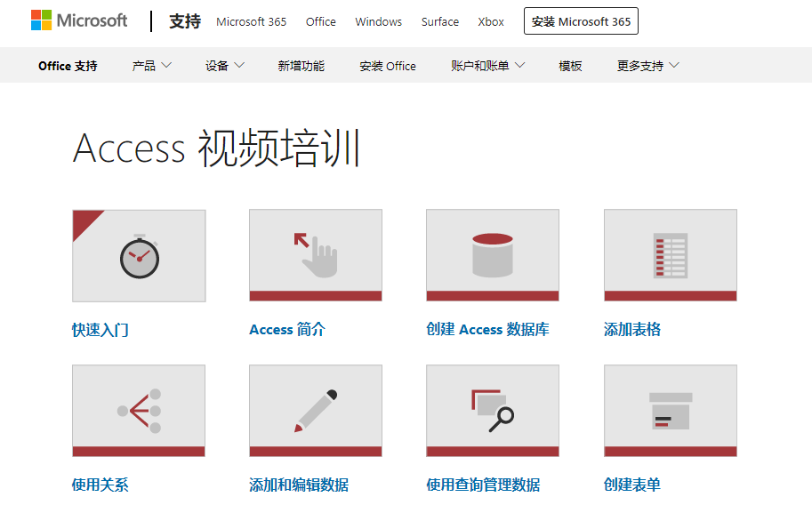This screenshot has width=812, height=505.
Task: Expand the 更多支持 dropdown
Action: point(647,66)
